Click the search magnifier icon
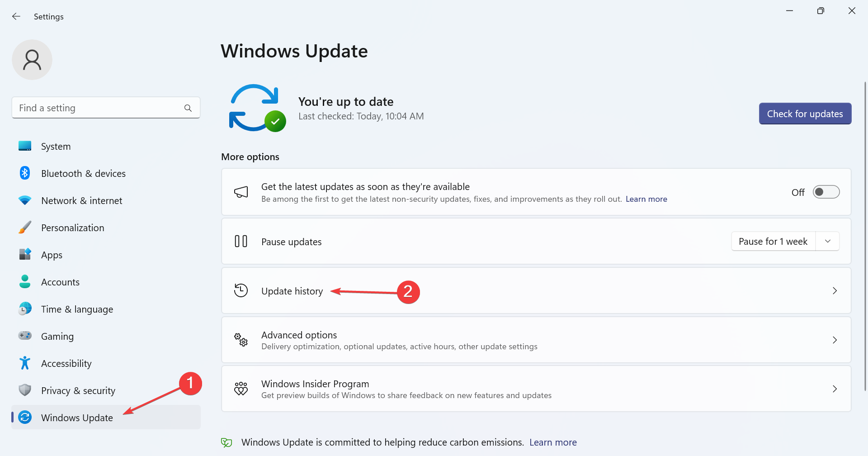 point(188,108)
